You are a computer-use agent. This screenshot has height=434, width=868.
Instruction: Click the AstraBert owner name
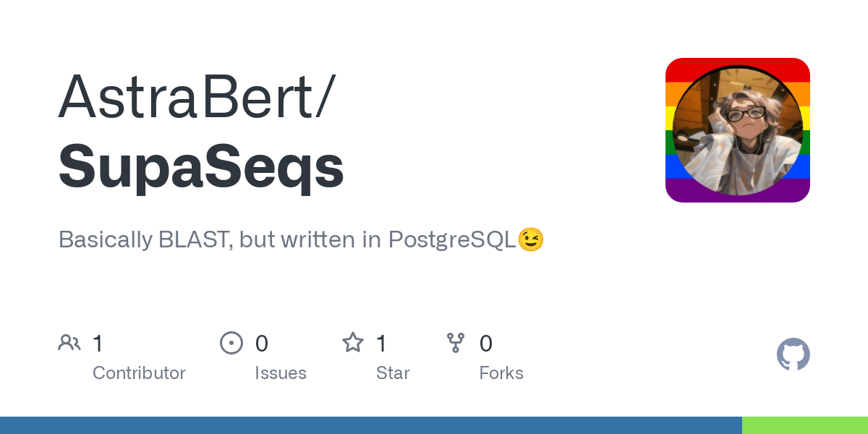pyautogui.click(x=195, y=97)
